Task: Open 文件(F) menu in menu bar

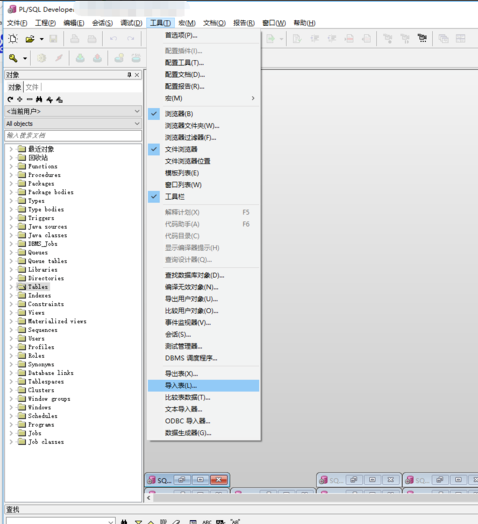Action: pyautogui.click(x=17, y=23)
